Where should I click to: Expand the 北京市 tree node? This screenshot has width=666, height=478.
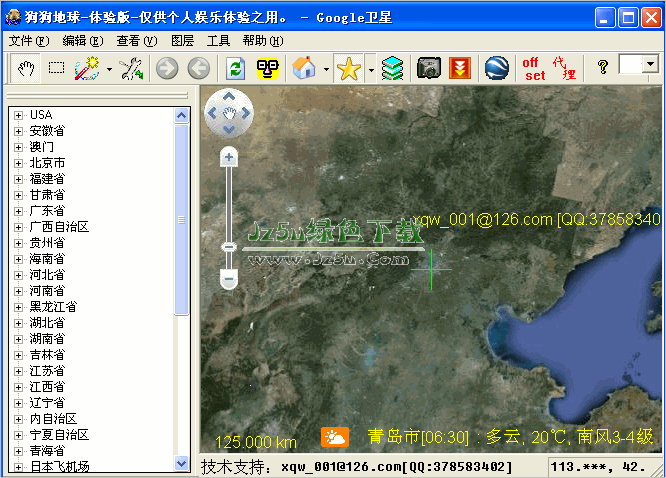click(18, 163)
